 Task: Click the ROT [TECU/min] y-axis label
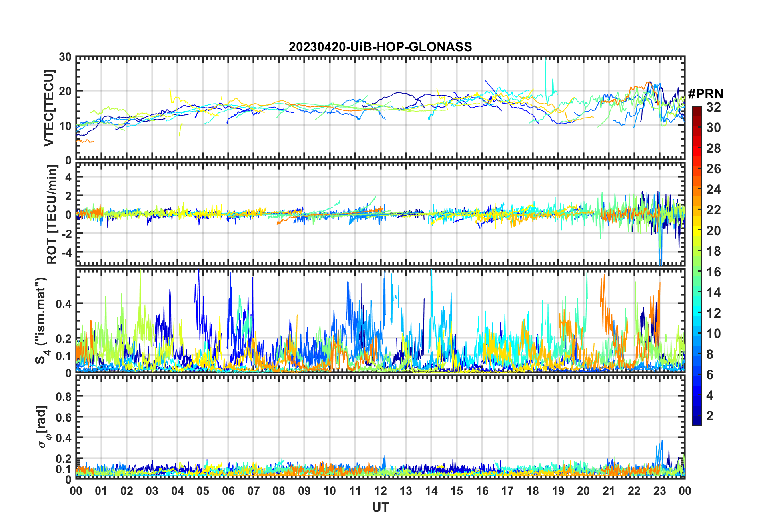click(x=52, y=214)
